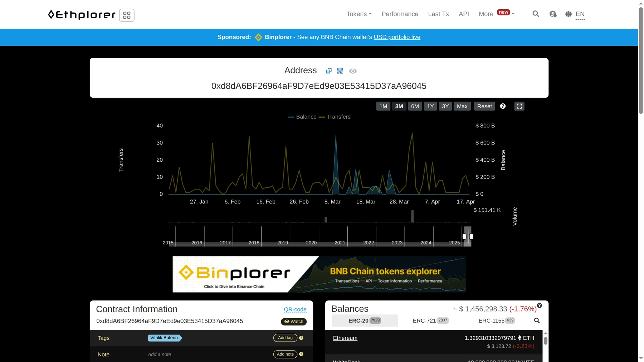Click the full address text under the Address heading

[x=319, y=86]
